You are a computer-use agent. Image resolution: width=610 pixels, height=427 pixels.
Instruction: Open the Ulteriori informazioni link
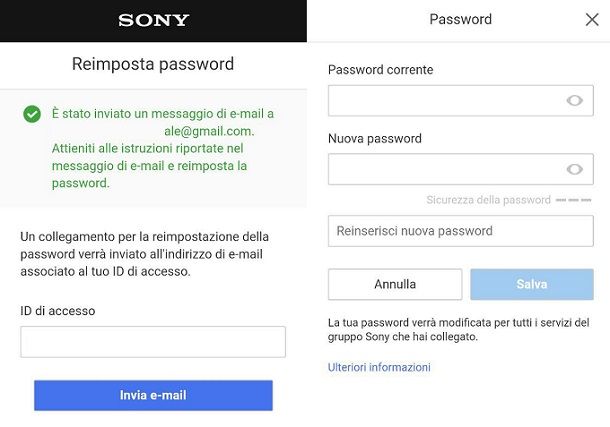point(379,367)
